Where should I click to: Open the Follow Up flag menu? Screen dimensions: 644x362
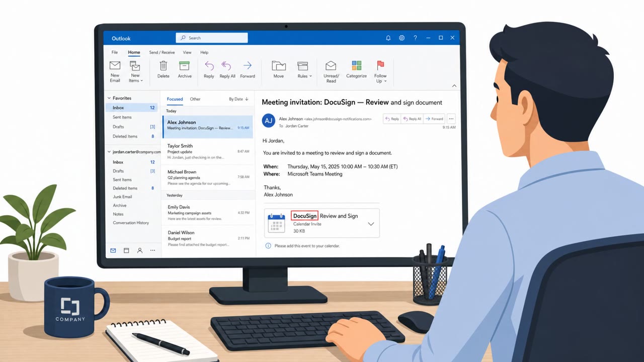(381, 71)
